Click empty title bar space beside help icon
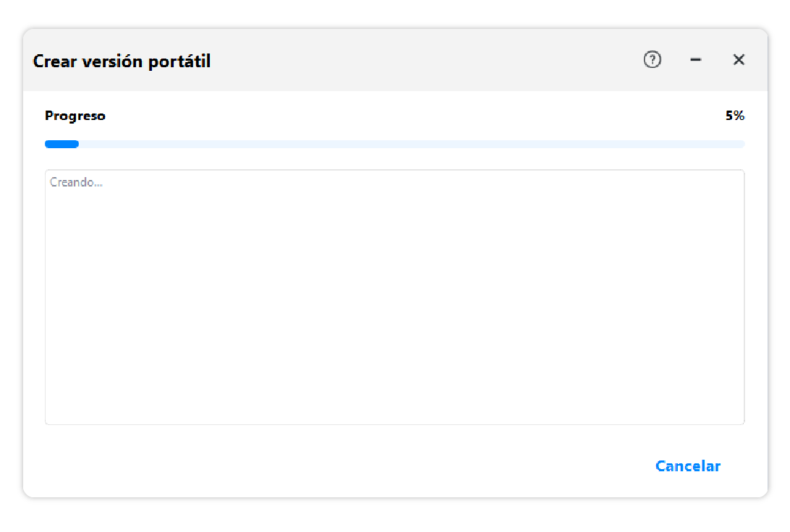790x532 pixels. [608, 60]
